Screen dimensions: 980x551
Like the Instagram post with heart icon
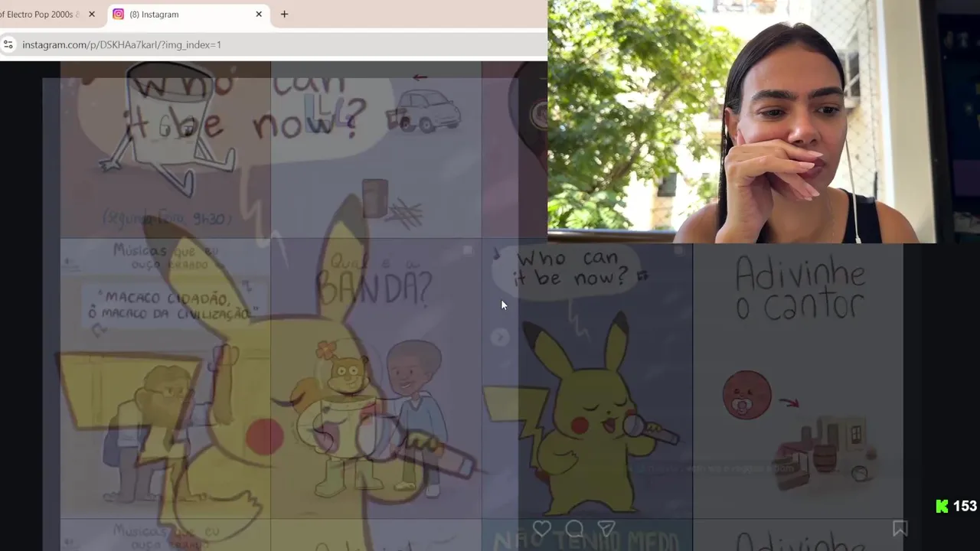(542, 529)
